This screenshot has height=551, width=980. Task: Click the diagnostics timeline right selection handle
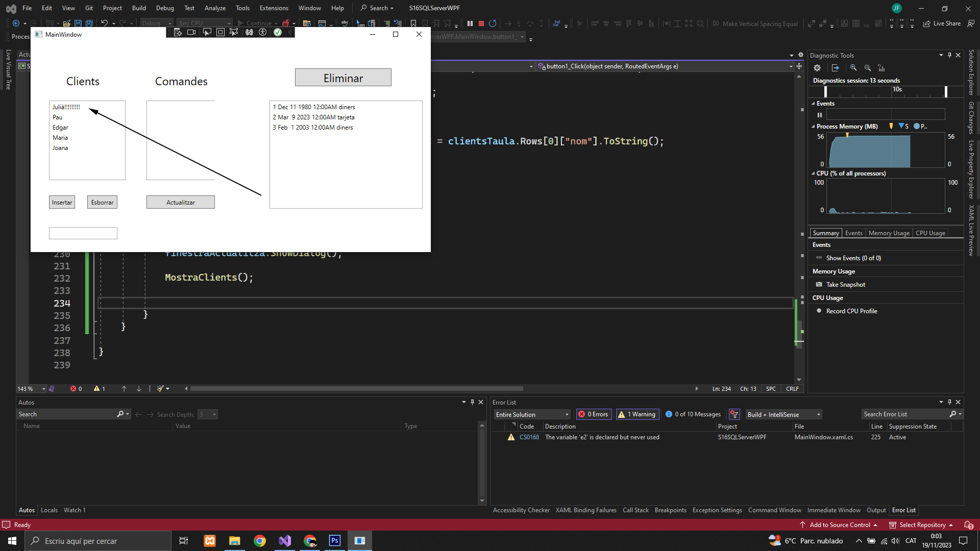[946, 92]
